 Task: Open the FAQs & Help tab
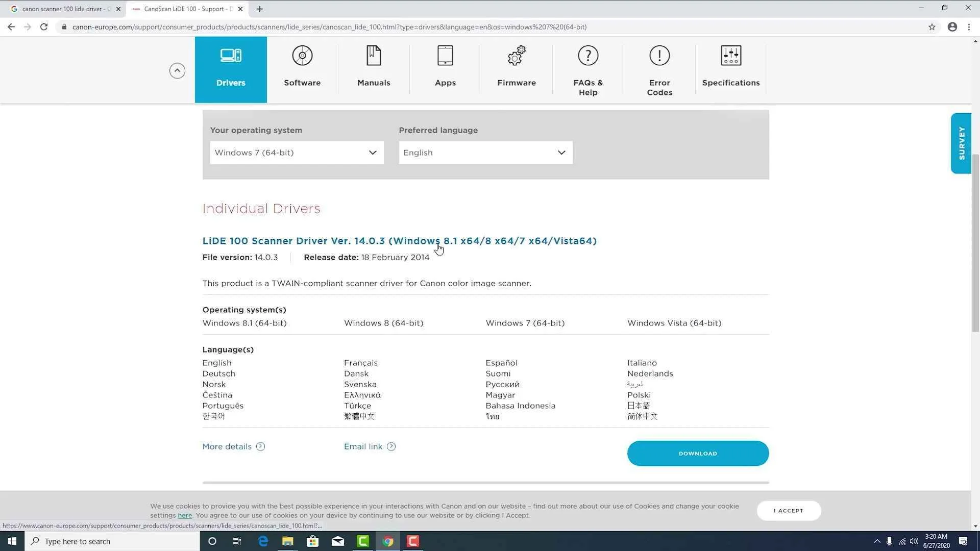click(588, 69)
